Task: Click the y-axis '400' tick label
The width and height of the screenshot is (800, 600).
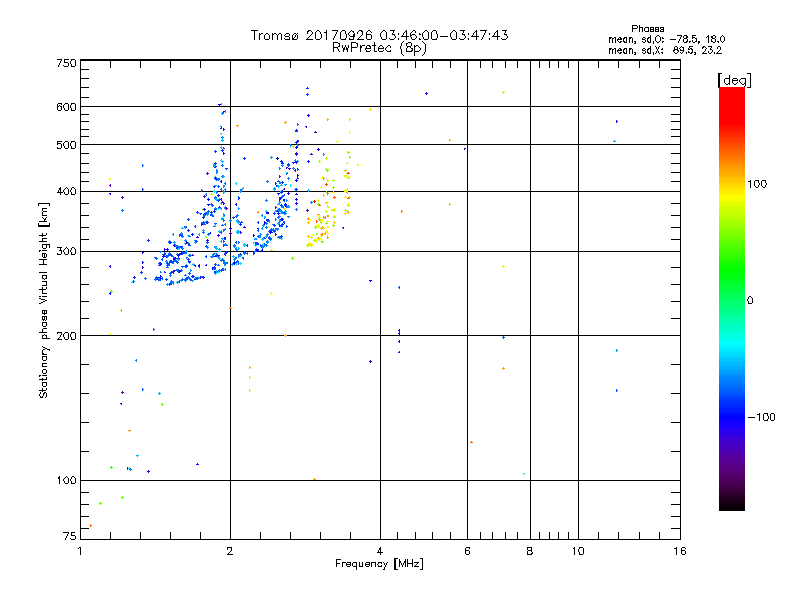Action: [x=67, y=191]
